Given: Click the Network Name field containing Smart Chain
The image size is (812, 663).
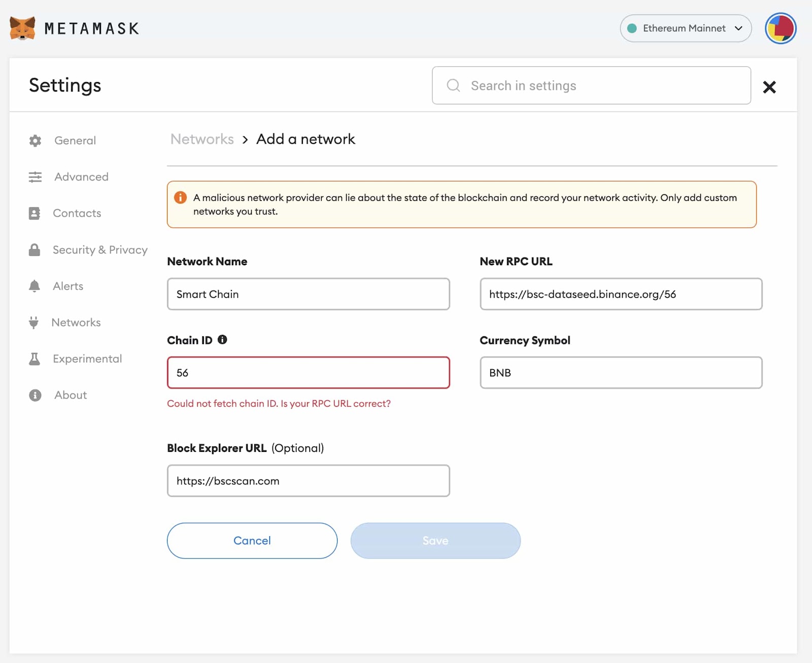Looking at the screenshot, I should click(309, 294).
